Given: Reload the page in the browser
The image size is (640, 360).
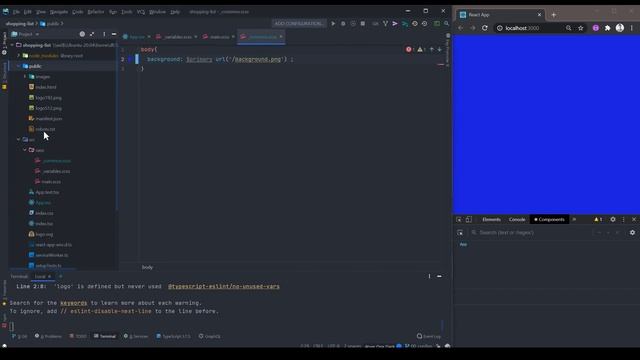Looking at the screenshot, I should pos(484,28).
